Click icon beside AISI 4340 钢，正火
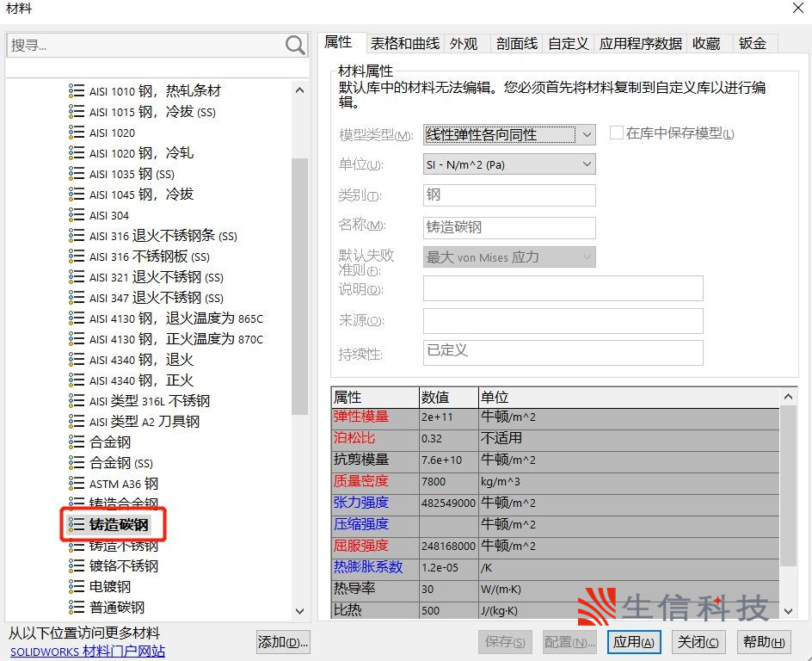 (76, 380)
